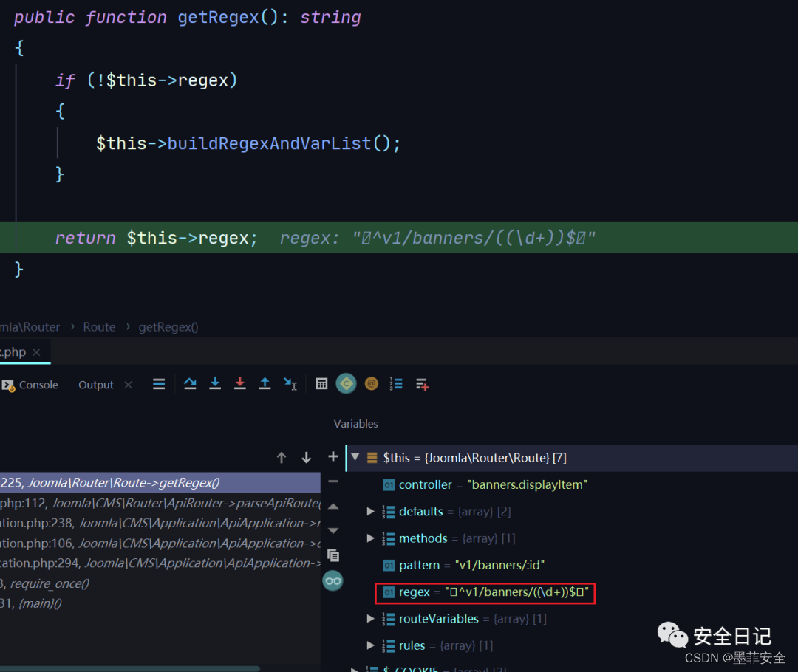The width and height of the screenshot is (798, 672).
Task: Click the "banners.displayItem" value
Action: coord(528,484)
